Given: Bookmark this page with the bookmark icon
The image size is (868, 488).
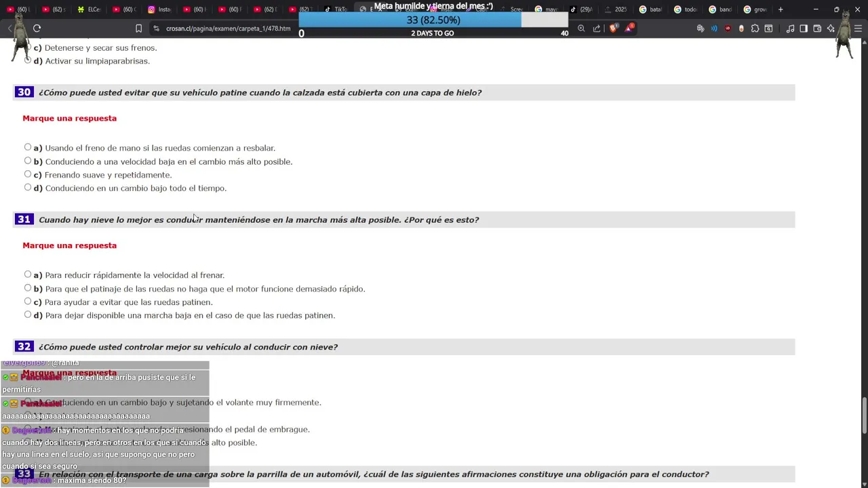Looking at the screenshot, I should [x=138, y=28].
